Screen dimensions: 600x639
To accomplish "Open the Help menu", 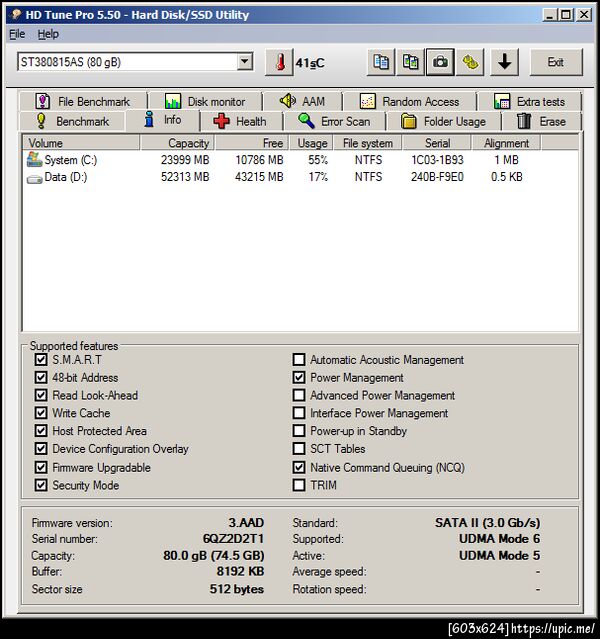I will pyautogui.click(x=48, y=34).
